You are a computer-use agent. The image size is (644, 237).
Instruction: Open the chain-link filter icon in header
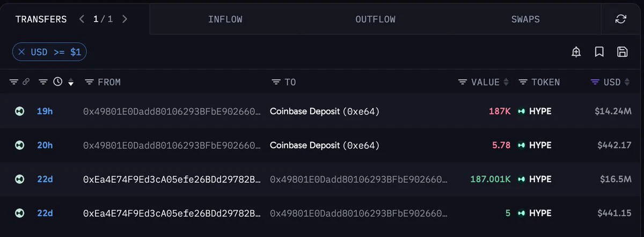click(26, 82)
